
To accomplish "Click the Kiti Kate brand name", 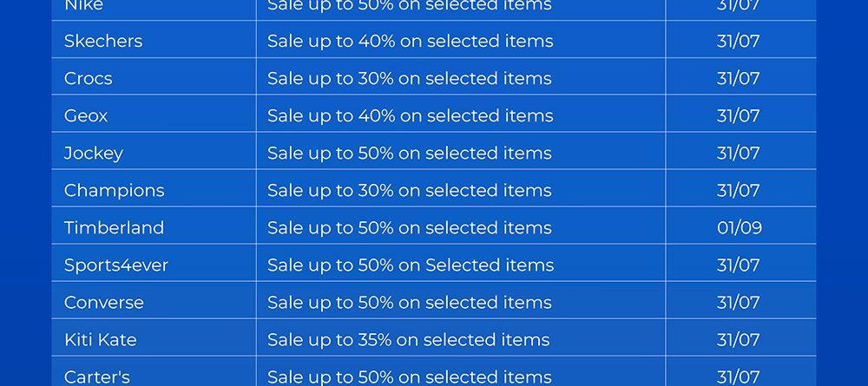I will coord(101,339).
